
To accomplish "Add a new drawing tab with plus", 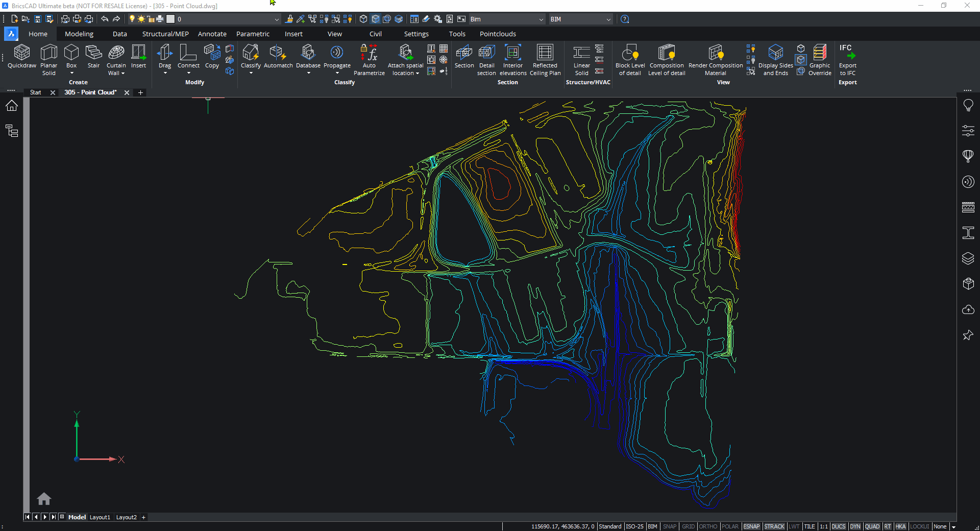I will click(140, 92).
